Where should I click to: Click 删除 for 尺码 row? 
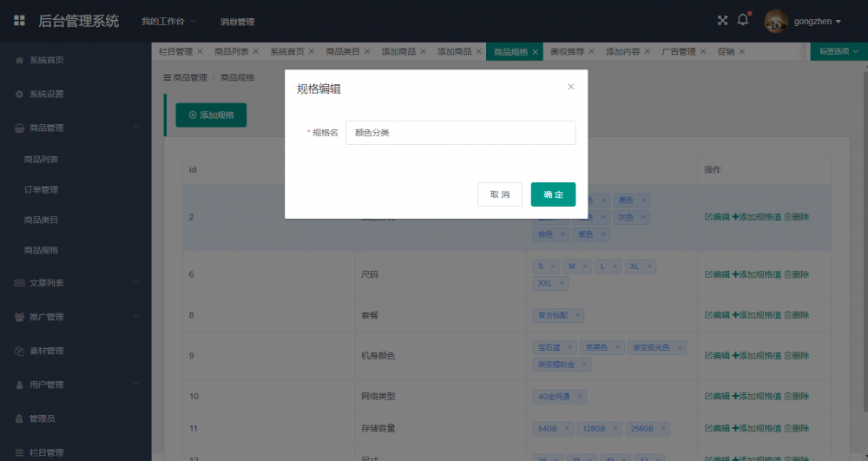797,274
